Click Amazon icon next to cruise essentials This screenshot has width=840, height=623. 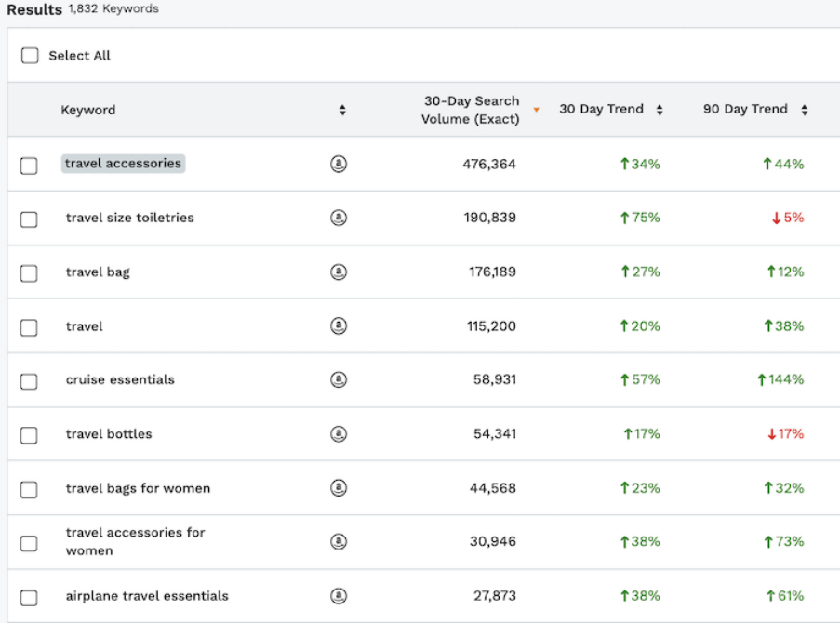click(x=340, y=379)
